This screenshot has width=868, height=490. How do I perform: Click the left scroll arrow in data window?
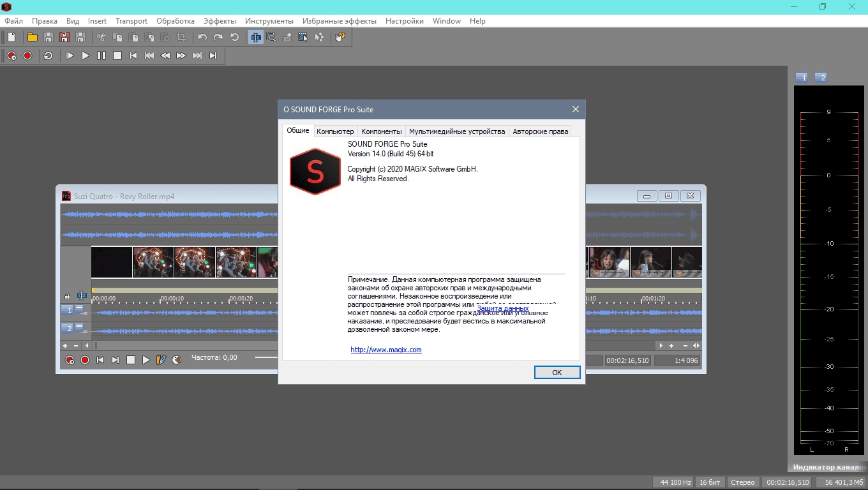click(87, 346)
